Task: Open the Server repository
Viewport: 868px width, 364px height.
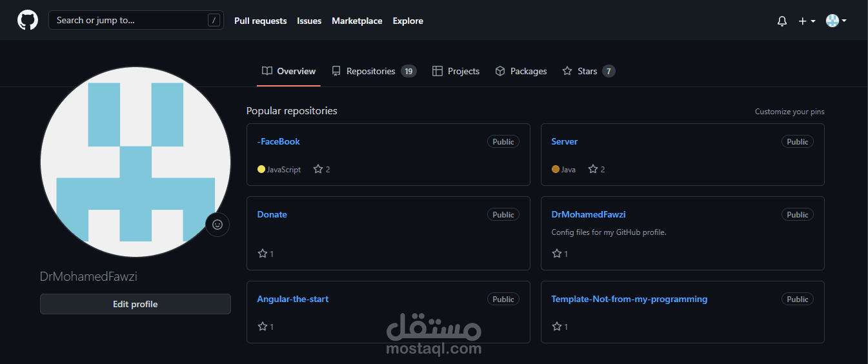Action: coord(564,141)
